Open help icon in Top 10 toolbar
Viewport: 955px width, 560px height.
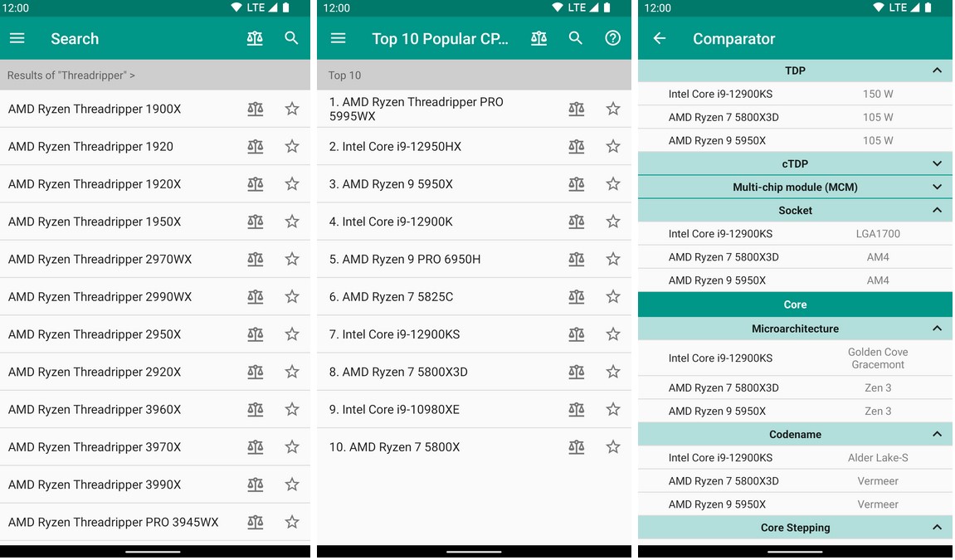coord(612,38)
